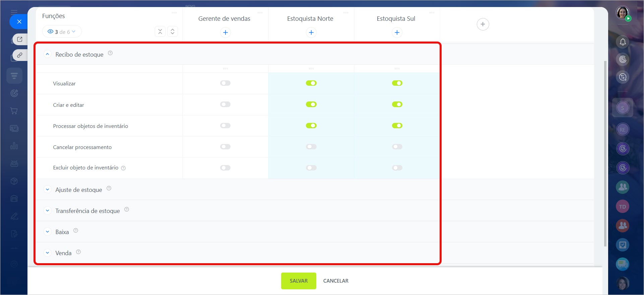The width and height of the screenshot is (644, 295).
Task: Enable Visualizar for Gerente de vendas
Action: tap(226, 83)
